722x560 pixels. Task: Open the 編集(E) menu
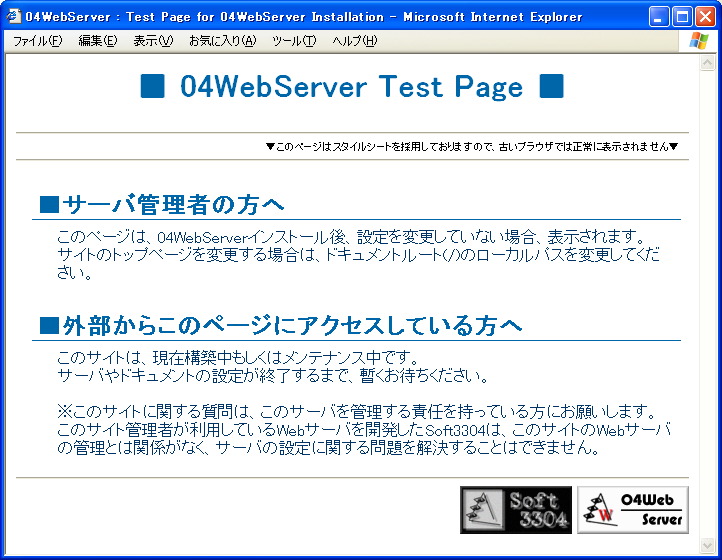98,41
